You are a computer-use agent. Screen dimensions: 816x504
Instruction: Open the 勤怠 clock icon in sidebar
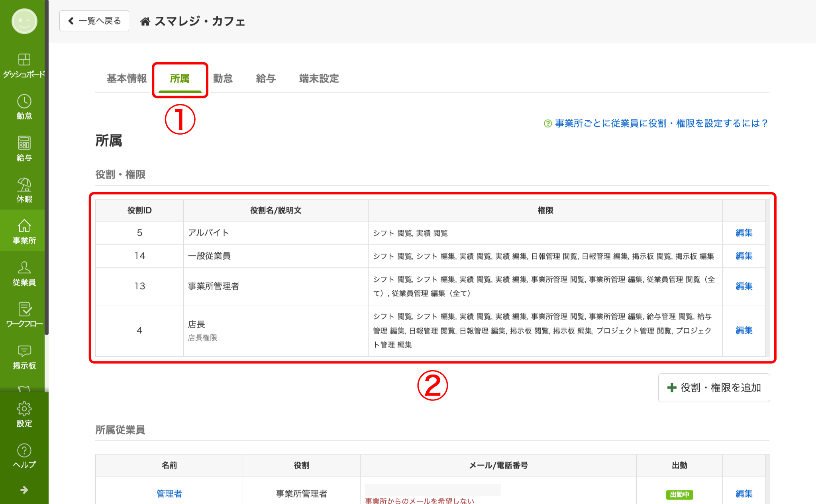[24, 102]
